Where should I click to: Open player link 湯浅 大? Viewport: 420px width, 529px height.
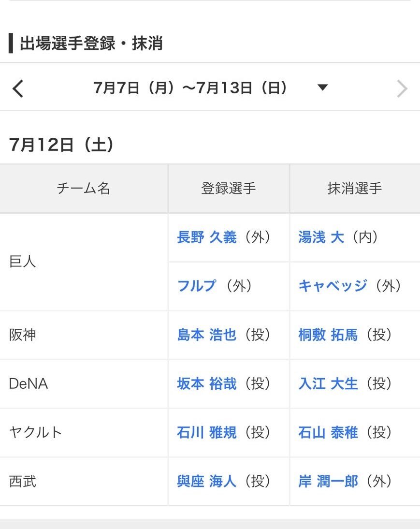click(x=321, y=237)
